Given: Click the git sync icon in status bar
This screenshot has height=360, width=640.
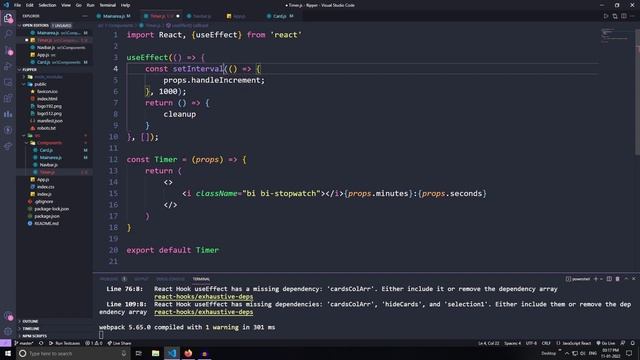Looking at the screenshot, I should tap(41, 343).
